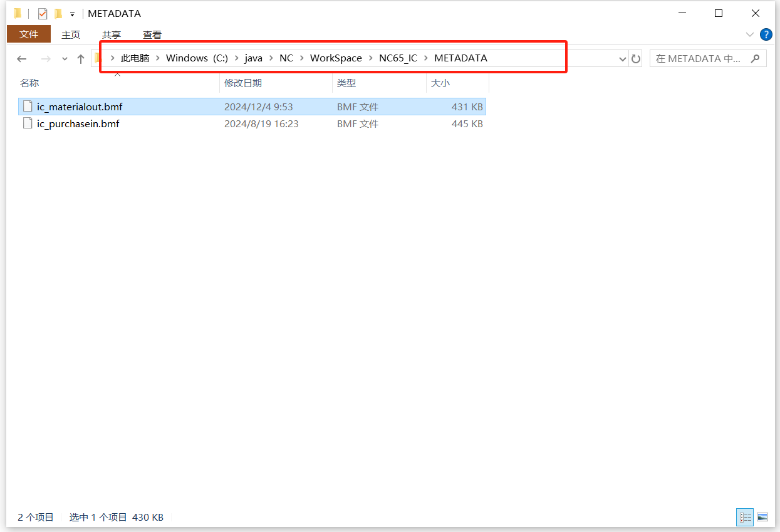Switch to the 主页 ribbon tab
This screenshot has width=780, height=532.
coord(71,35)
